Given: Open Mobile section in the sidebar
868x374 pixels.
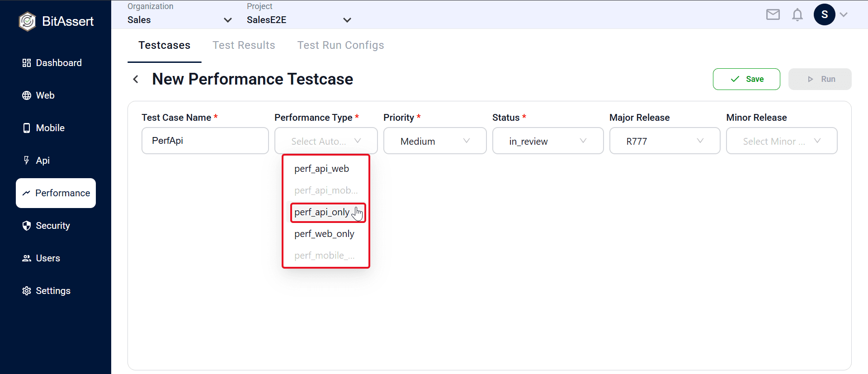Looking at the screenshot, I should pyautogui.click(x=56, y=128).
